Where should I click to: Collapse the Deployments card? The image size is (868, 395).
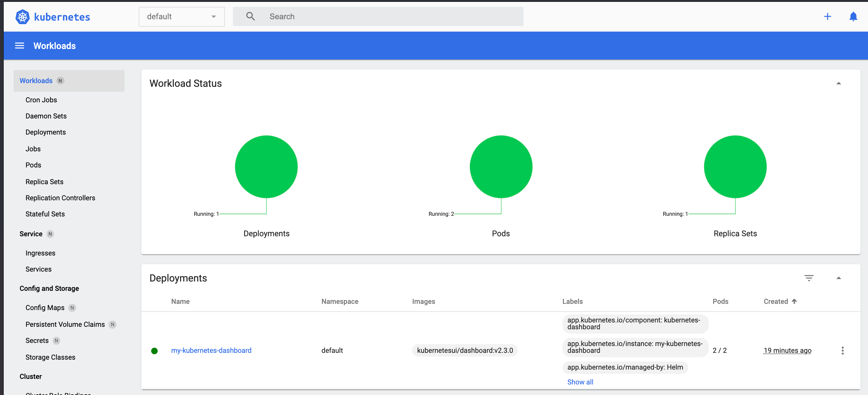pyautogui.click(x=839, y=278)
